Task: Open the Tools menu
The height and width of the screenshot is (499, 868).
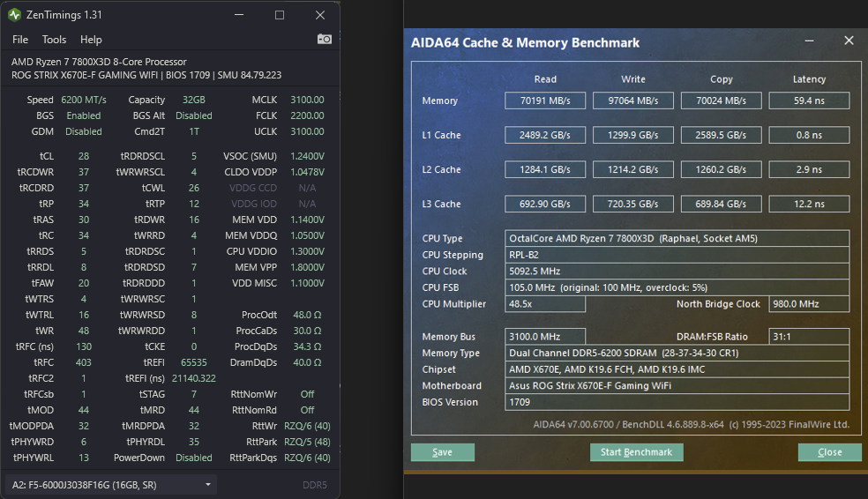Action: tap(54, 40)
